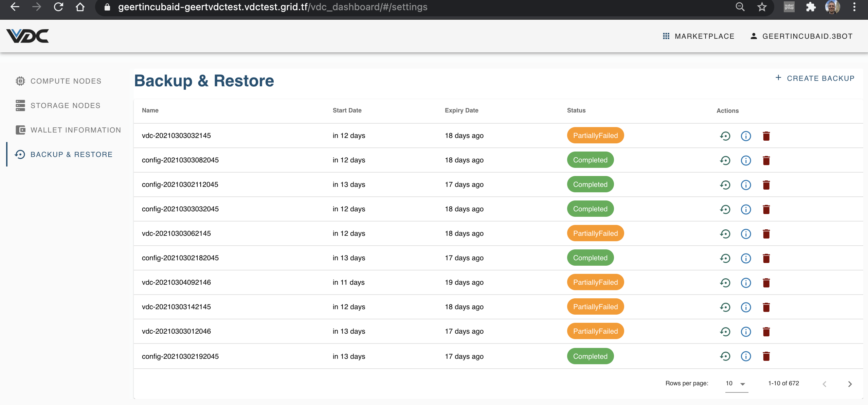Delete the backup config-20210302112045

(767, 184)
